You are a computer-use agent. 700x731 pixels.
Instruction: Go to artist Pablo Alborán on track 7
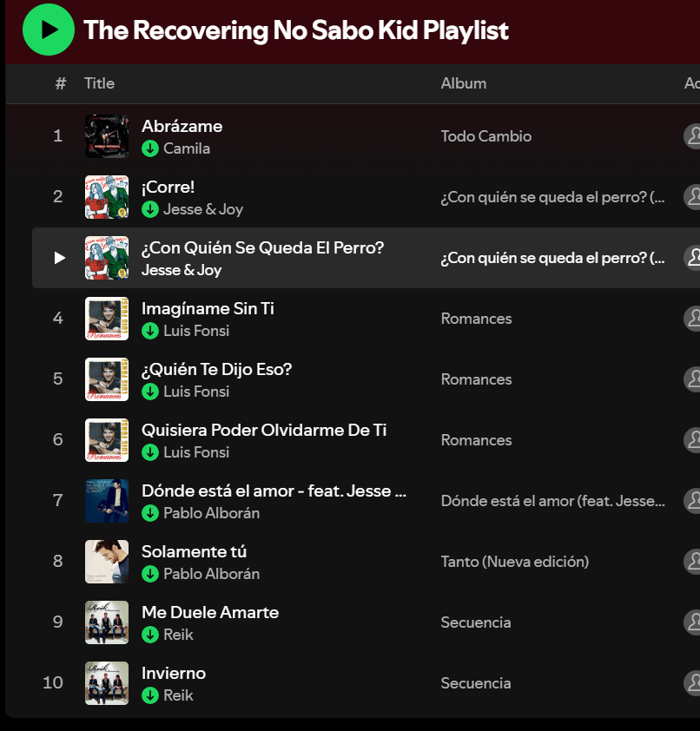tap(211, 513)
